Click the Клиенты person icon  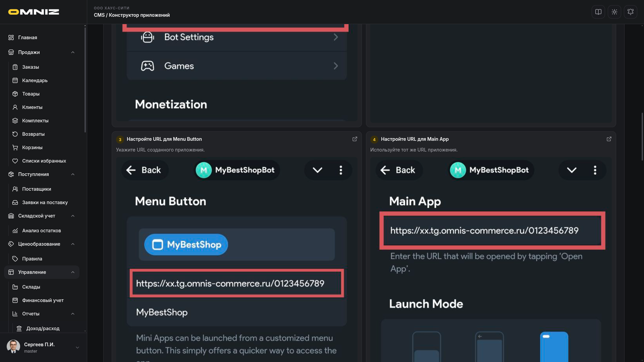coord(15,107)
